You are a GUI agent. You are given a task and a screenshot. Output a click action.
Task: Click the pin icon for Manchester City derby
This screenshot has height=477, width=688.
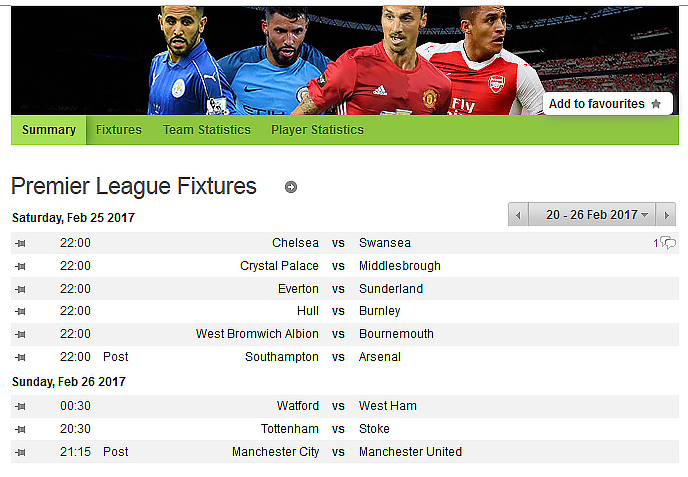[20, 452]
